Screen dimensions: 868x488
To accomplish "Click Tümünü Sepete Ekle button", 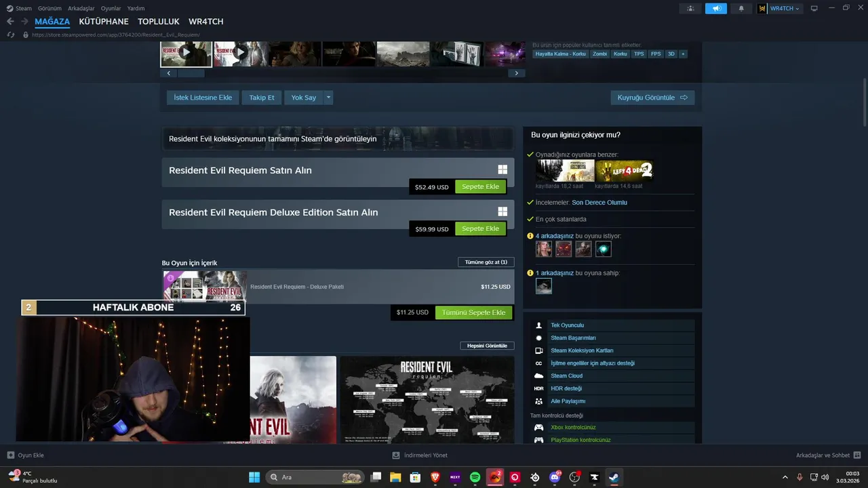I will click(x=473, y=312).
